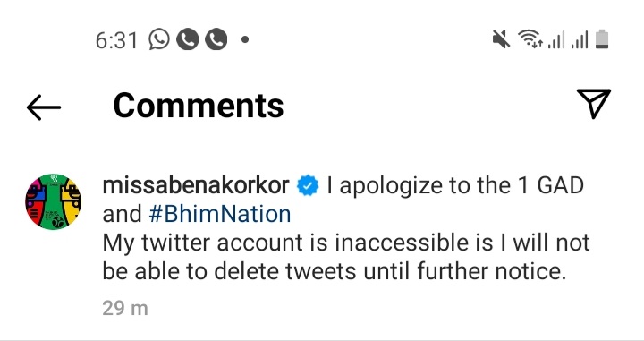Tap the Comments page title
Viewport: 644px width, 341px height.
click(x=199, y=106)
